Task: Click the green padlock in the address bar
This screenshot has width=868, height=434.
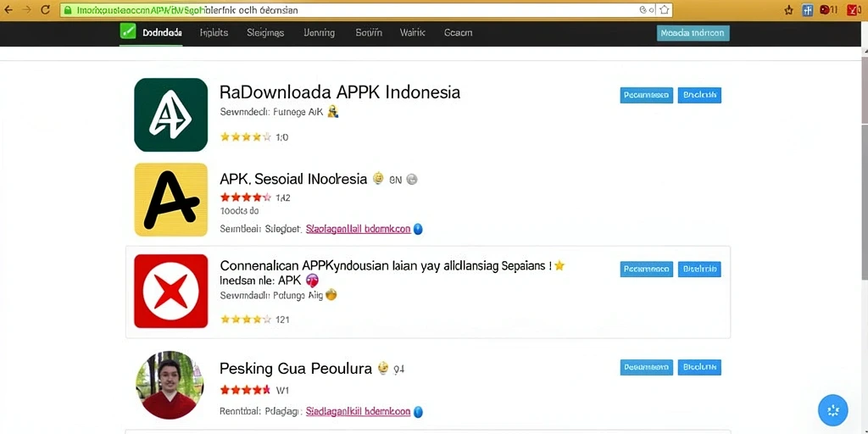Action: 68,10
